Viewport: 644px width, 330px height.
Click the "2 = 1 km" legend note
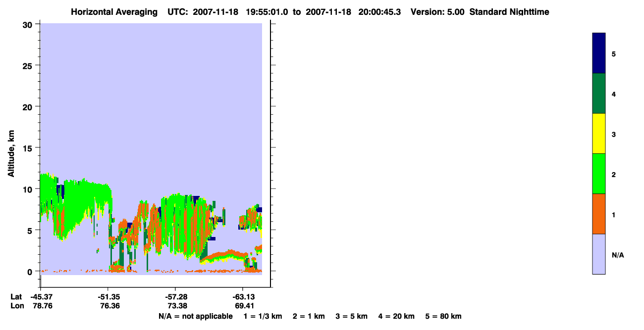309,316
